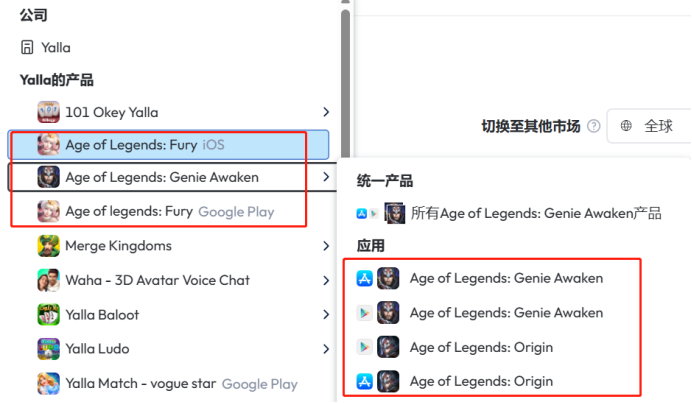Select the first Genie Awaken App Store app
This screenshot has height=403, width=692.
coord(506,278)
